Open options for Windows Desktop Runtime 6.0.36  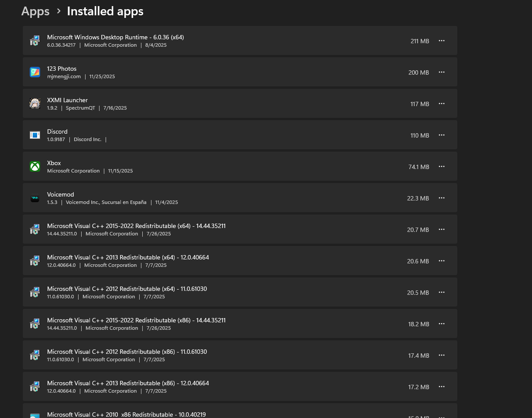point(442,41)
